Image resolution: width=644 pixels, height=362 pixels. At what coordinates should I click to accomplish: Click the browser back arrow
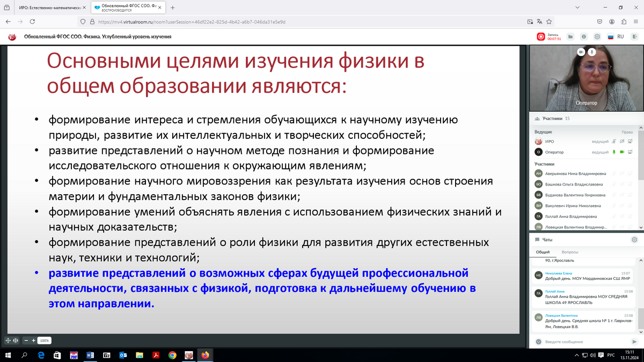click(x=8, y=22)
